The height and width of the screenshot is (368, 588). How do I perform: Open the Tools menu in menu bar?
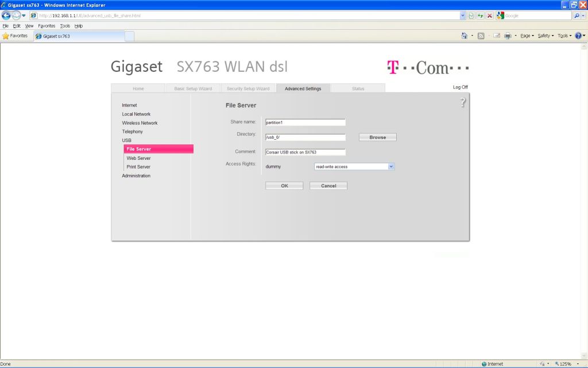click(x=65, y=26)
